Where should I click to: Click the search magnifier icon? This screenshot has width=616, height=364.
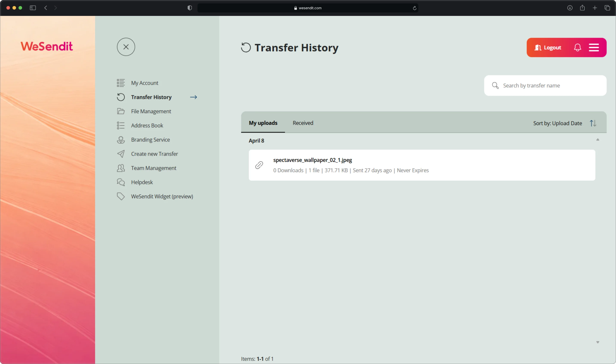click(495, 86)
